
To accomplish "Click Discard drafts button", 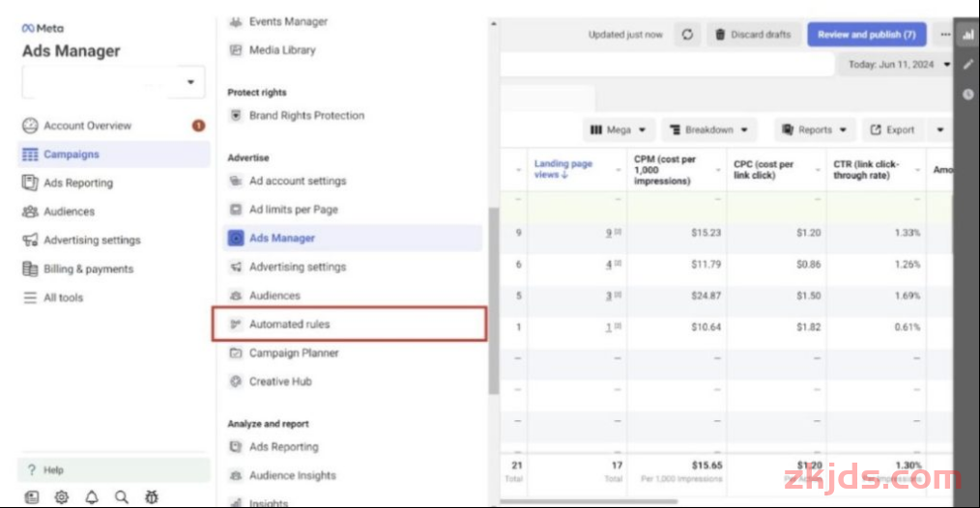I will coord(753,35).
